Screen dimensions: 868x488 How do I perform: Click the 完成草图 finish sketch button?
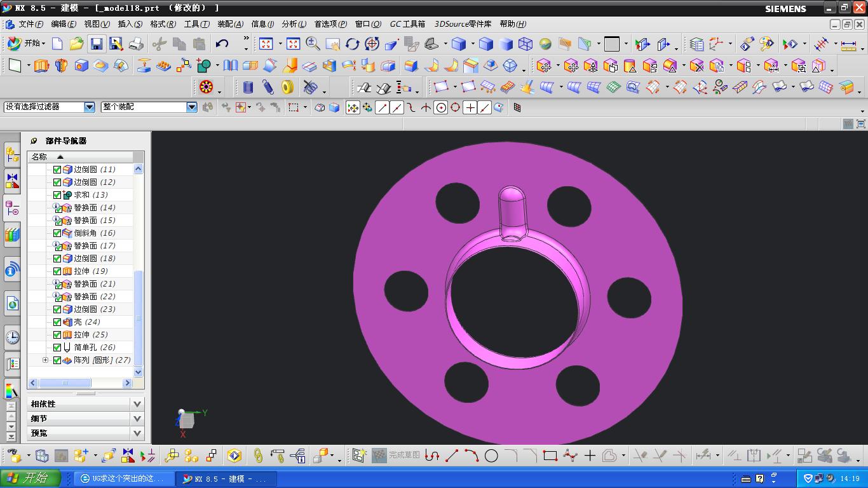pyautogui.click(x=395, y=456)
